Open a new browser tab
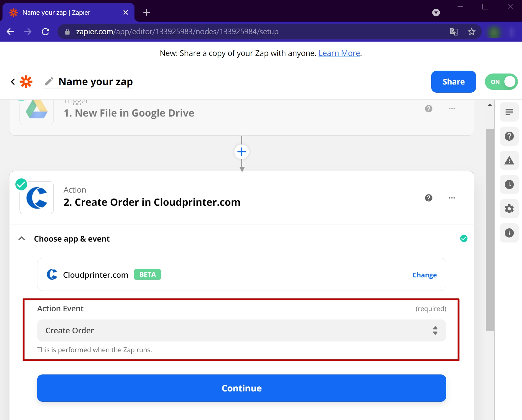The image size is (522, 420). point(146,13)
